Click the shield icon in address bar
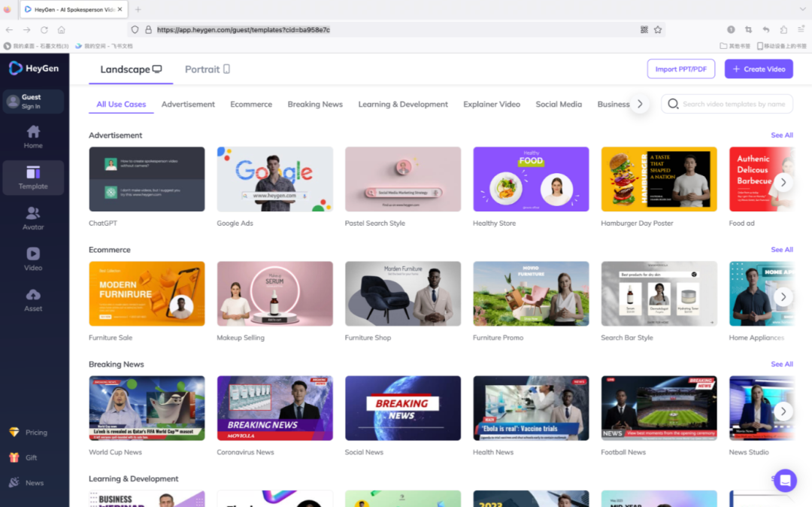This screenshot has height=507, width=812. click(x=135, y=29)
